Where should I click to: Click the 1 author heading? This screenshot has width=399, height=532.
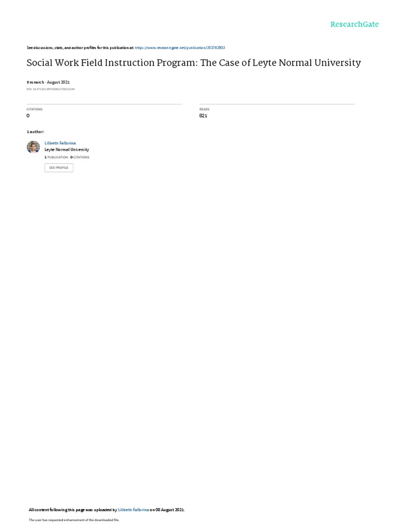point(35,131)
